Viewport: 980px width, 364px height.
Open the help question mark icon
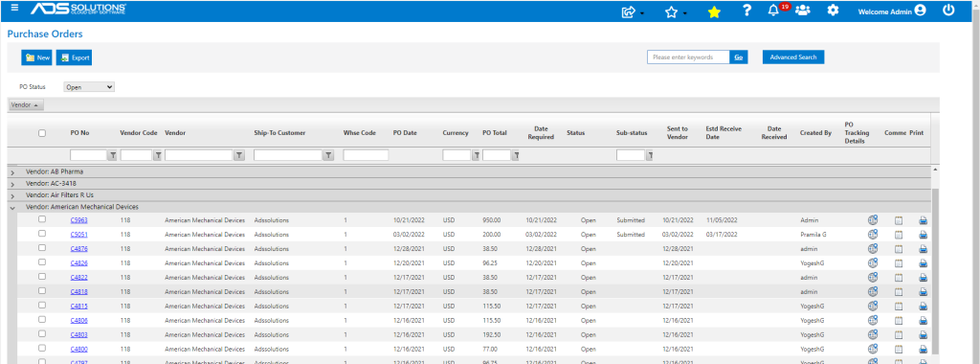coord(746,11)
